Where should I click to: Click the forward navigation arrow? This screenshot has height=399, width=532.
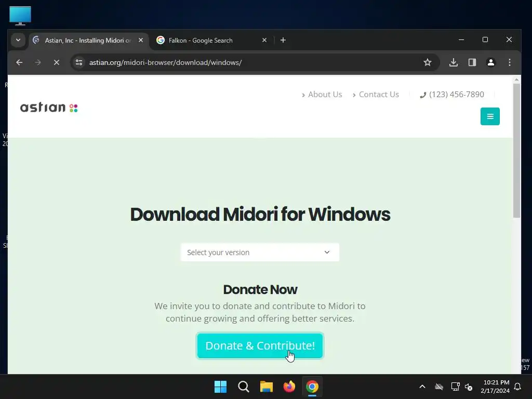point(38,62)
